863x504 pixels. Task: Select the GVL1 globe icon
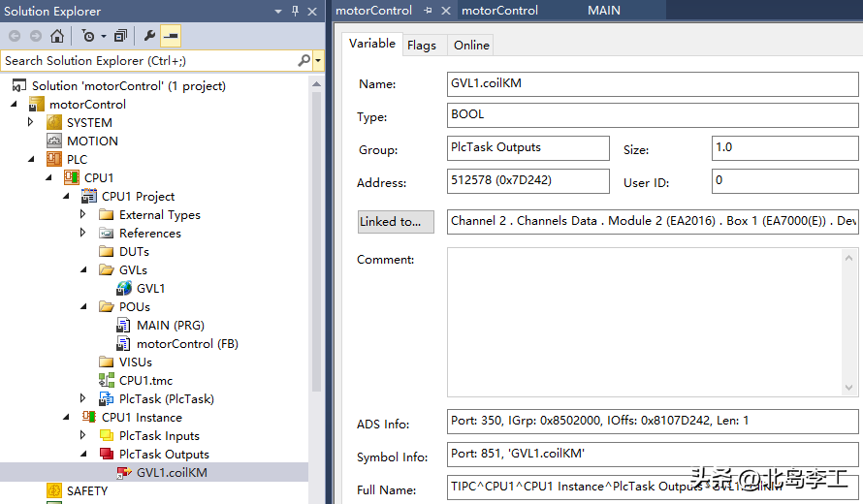[x=124, y=288]
